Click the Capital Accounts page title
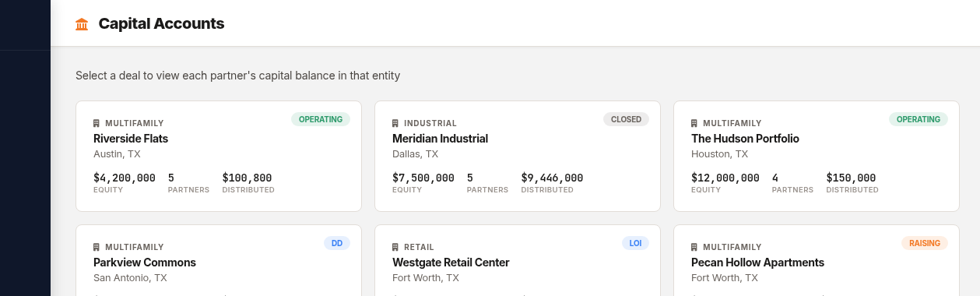 161,24
